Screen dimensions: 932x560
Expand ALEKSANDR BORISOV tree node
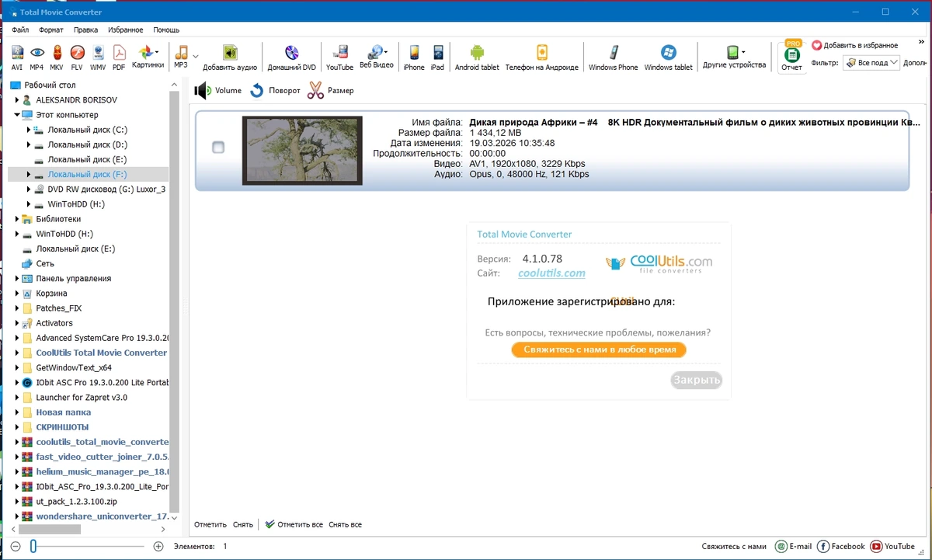click(x=18, y=100)
